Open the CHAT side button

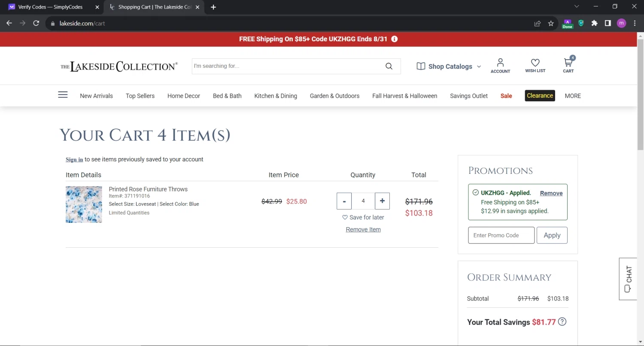point(628,279)
